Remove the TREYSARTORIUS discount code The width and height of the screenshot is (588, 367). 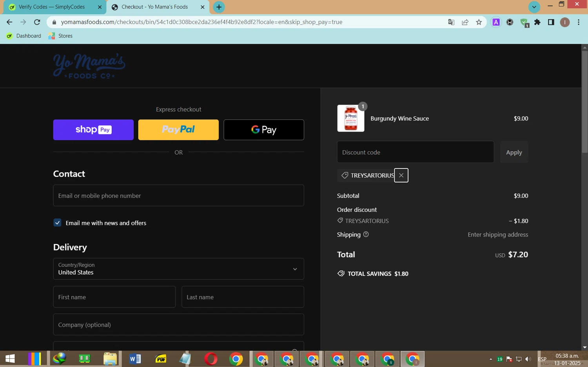pyautogui.click(x=401, y=175)
